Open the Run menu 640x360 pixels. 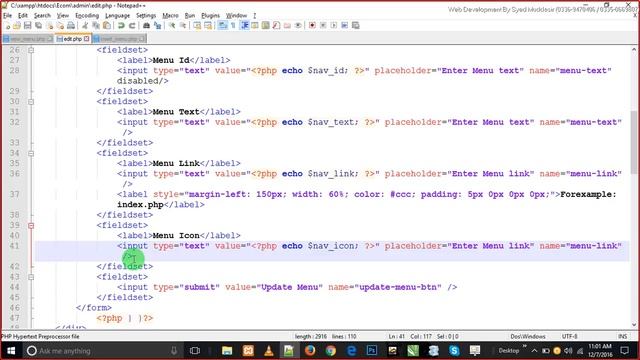[x=190, y=16]
